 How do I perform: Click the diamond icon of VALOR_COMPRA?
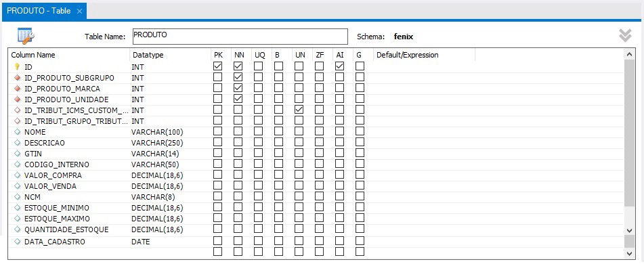pyautogui.click(x=17, y=175)
